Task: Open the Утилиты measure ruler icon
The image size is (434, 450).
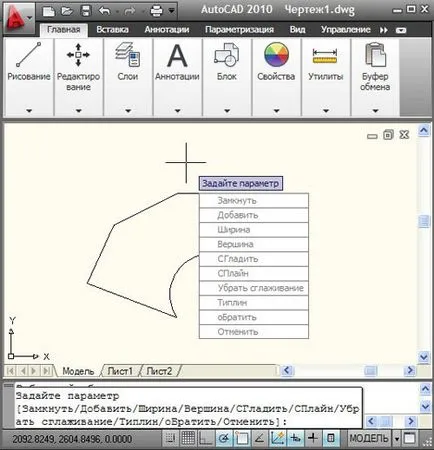Action: pyautogui.click(x=325, y=56)
